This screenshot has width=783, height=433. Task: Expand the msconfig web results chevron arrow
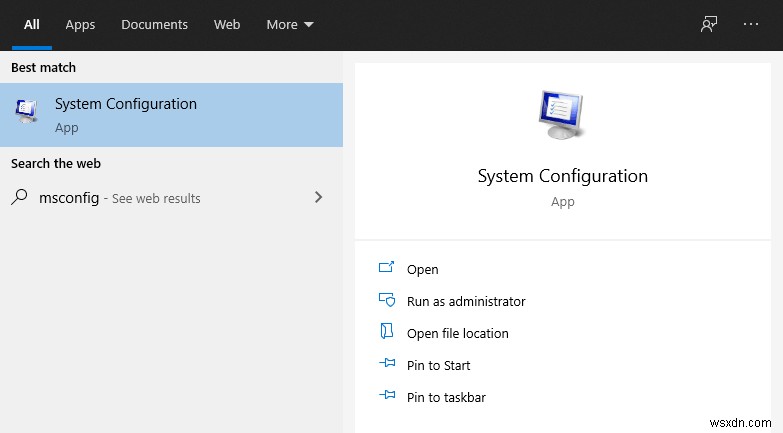pos(318,198)
